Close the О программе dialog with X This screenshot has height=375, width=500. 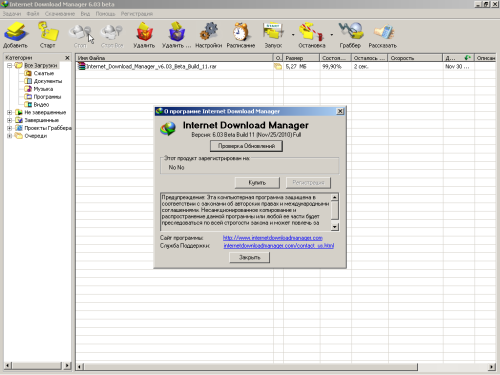pos(340,111)
